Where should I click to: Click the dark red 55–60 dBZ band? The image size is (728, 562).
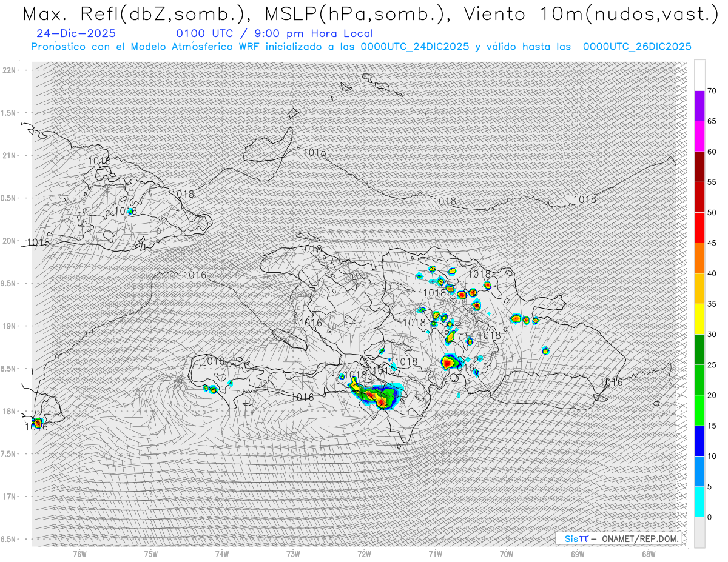tap(699, 167)
